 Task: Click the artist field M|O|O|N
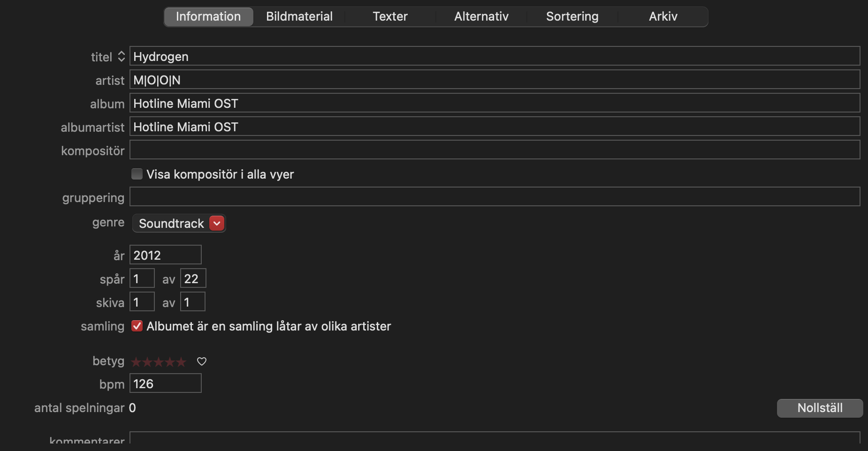(x=495, y=79)
